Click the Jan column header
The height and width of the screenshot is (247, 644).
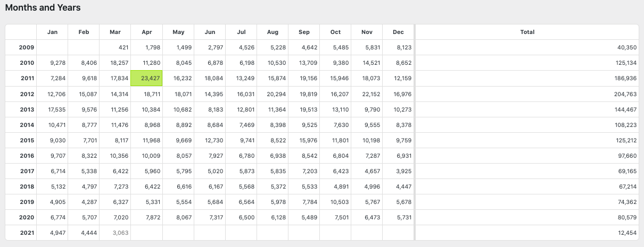pyautogui.click(x=52, y=32)
